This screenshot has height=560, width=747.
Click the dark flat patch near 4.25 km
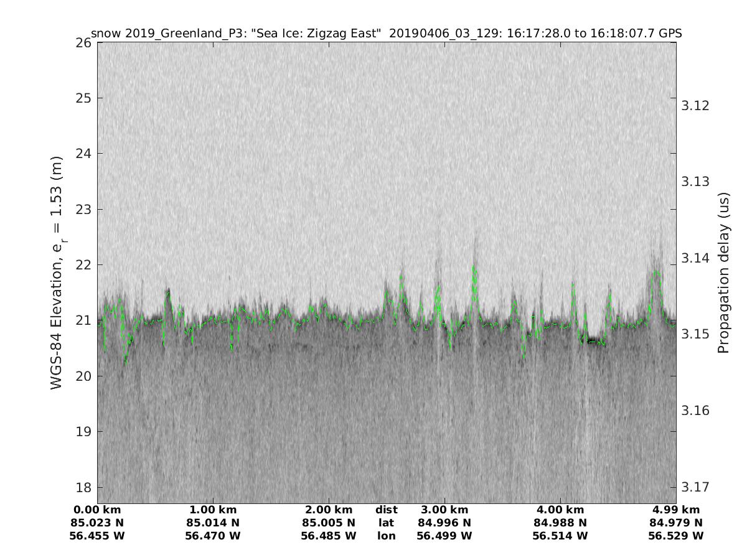click(594, 340)
